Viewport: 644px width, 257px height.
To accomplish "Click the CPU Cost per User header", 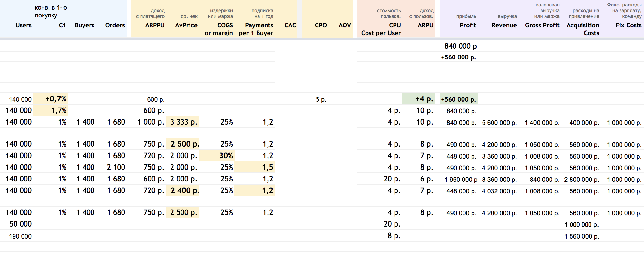I will pyautogui.click(x=381, y=29).
